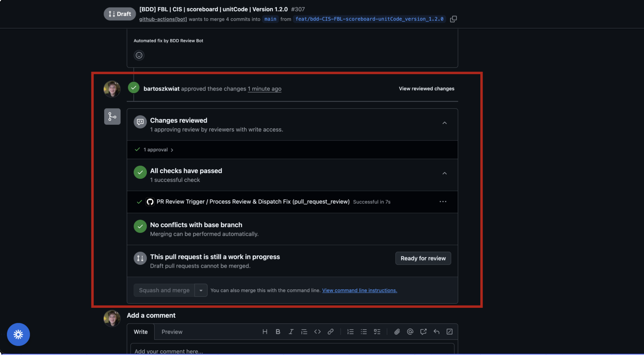Click Ready for review button
Viewport: 644px width, 355px height.
pos(423,258)
